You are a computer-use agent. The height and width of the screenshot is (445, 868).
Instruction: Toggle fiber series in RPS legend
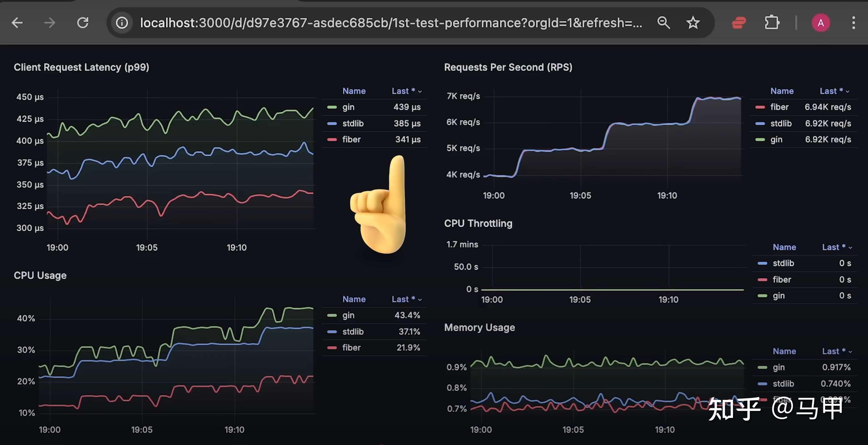tap(779, 107)
